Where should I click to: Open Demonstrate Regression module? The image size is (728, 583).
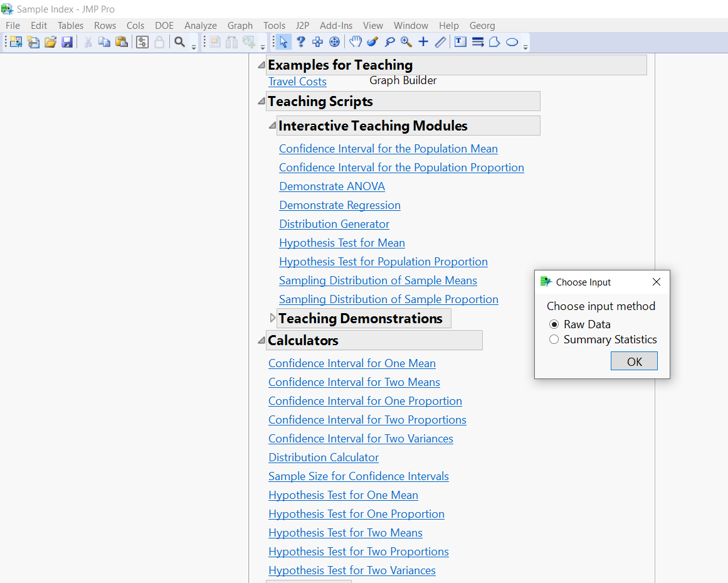coord(340,205)
